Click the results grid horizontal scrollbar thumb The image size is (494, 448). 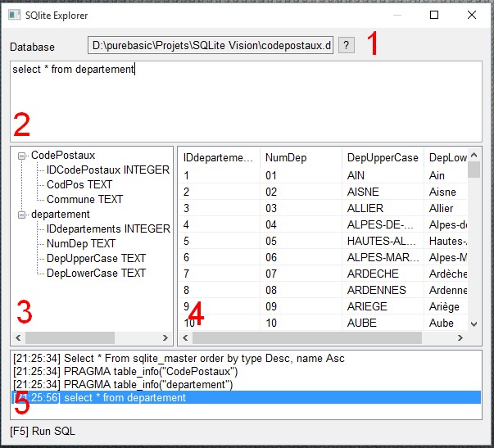(307, 338)
